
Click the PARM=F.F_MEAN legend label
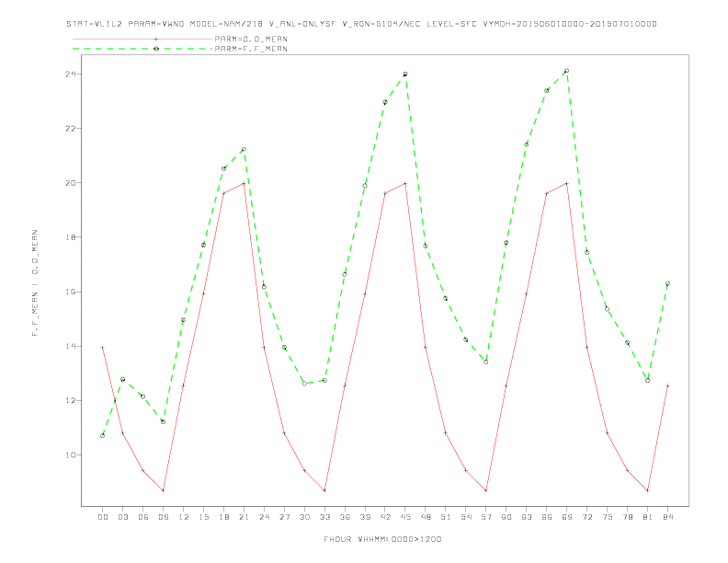tap(251, 49)
